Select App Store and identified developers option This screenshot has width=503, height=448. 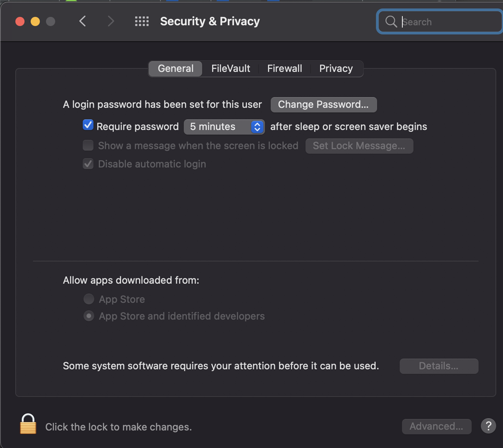coord(89,316)
